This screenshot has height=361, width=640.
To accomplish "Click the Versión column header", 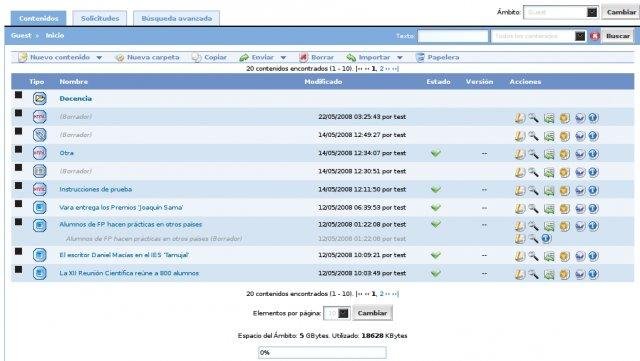I will click(479, 82).
